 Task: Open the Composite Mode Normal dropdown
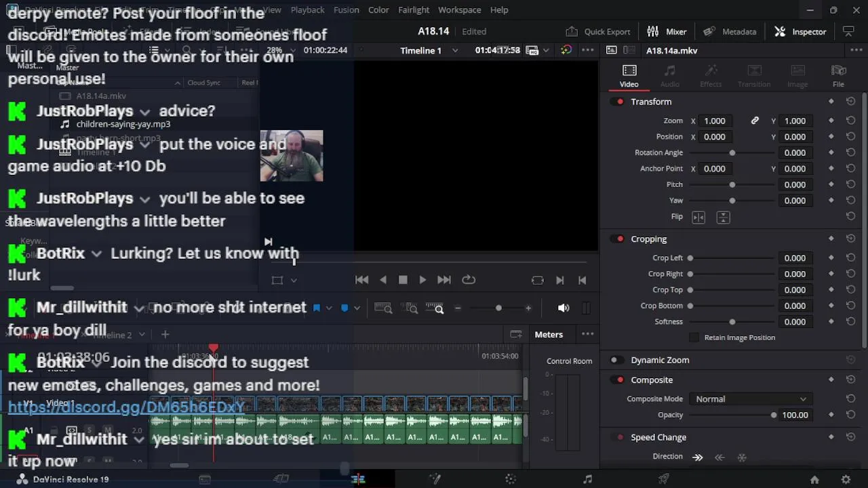[750, 399]
